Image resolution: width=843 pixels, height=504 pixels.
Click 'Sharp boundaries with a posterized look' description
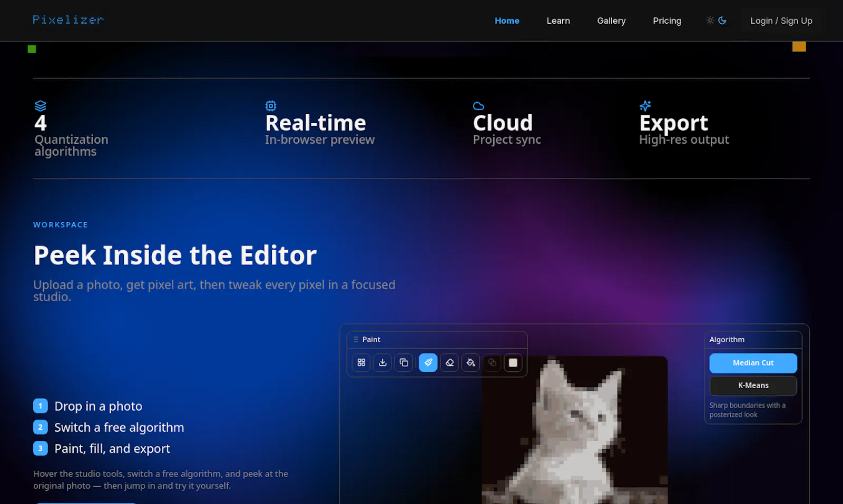[x=747, y=410]
